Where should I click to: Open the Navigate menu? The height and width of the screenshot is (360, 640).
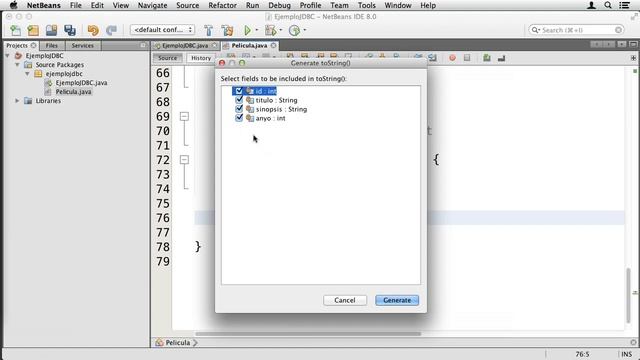(152, 5)
